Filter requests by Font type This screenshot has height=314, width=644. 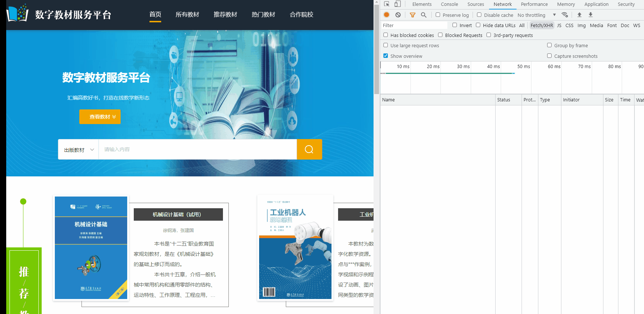612,25
